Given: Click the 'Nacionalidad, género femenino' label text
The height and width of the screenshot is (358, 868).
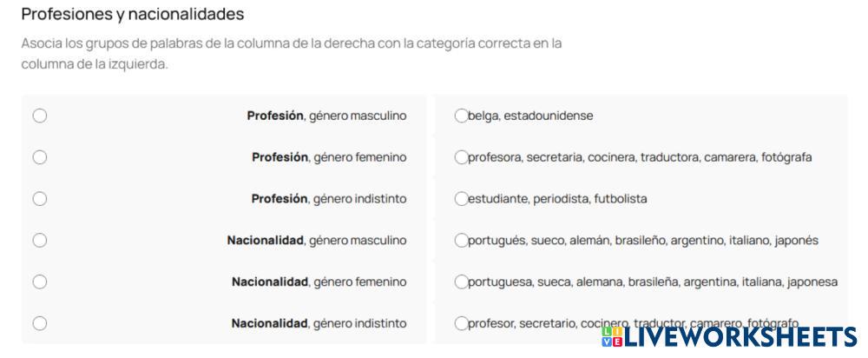Looking at the screenshot, I should click(x=319, y=282).
